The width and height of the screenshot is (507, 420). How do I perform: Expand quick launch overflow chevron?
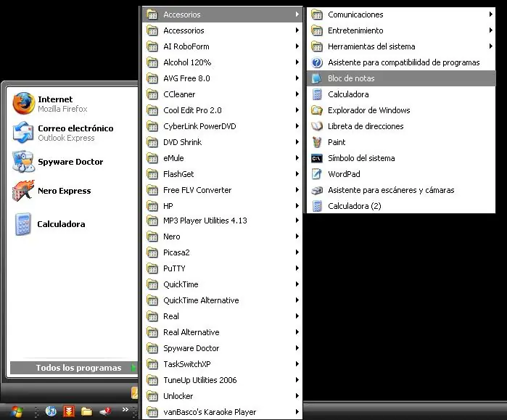coord(125,410)
